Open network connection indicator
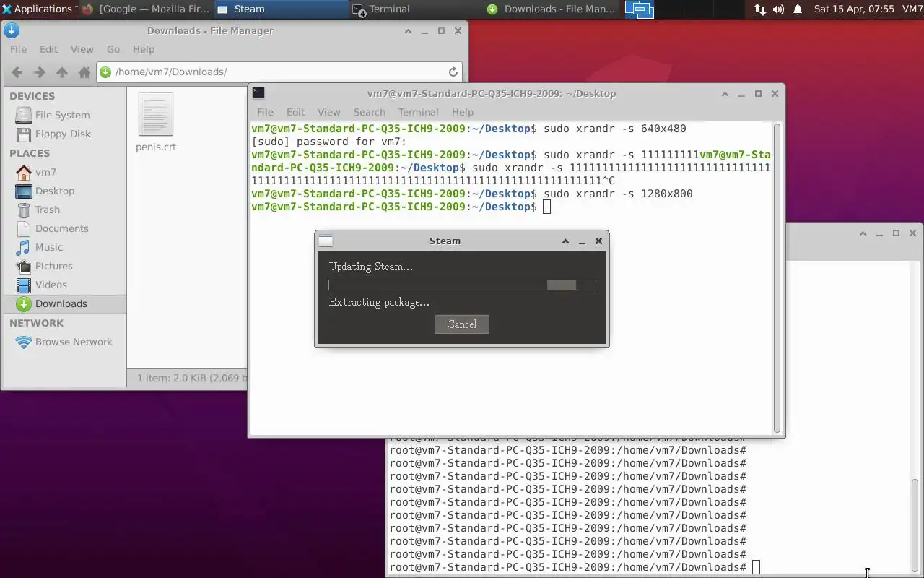 (759, 9)
